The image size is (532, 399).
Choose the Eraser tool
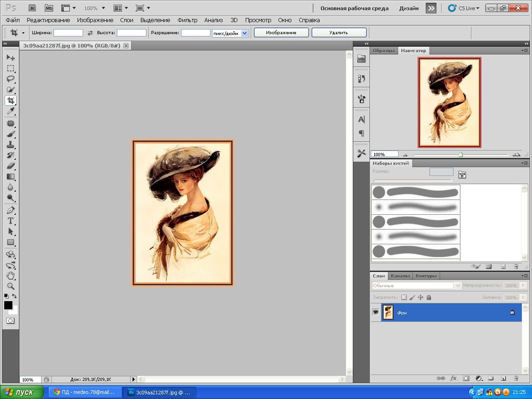11,165
